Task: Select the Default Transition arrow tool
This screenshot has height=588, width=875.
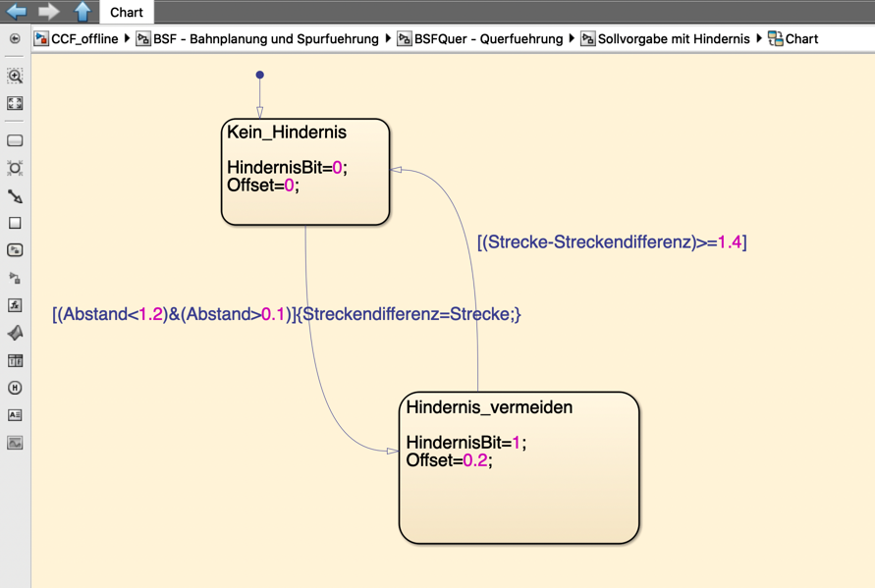Action: [15, 196]
